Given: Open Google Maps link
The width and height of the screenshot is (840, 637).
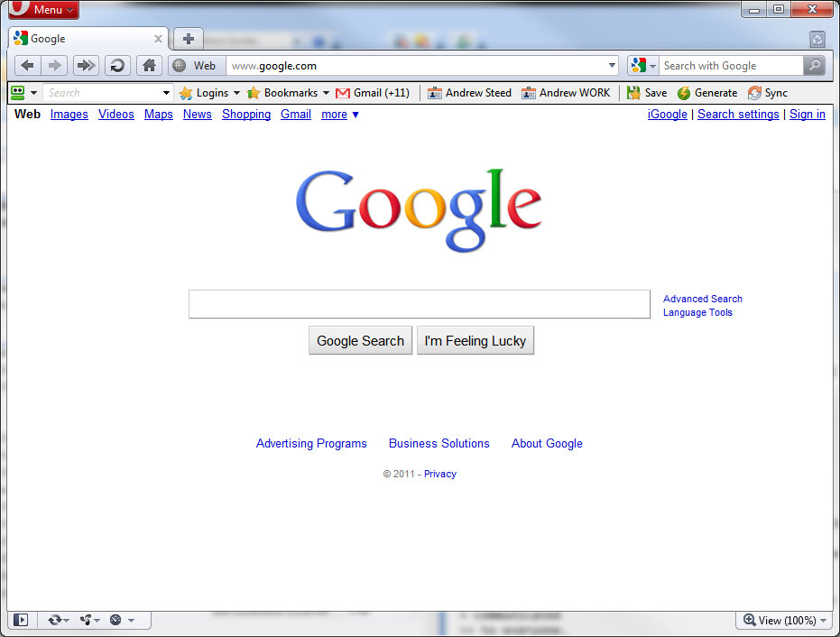Looking at the screenshot, I should pyautogui.click(x=159, y=114).
